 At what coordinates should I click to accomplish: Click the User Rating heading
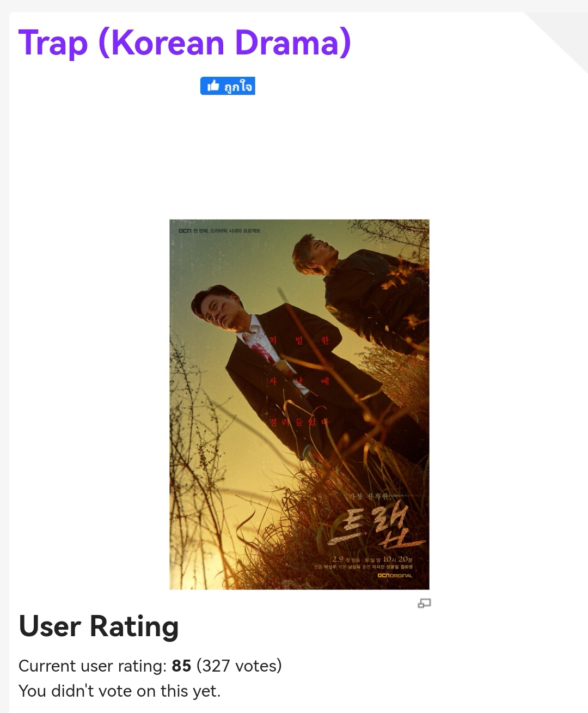(99, 626)
